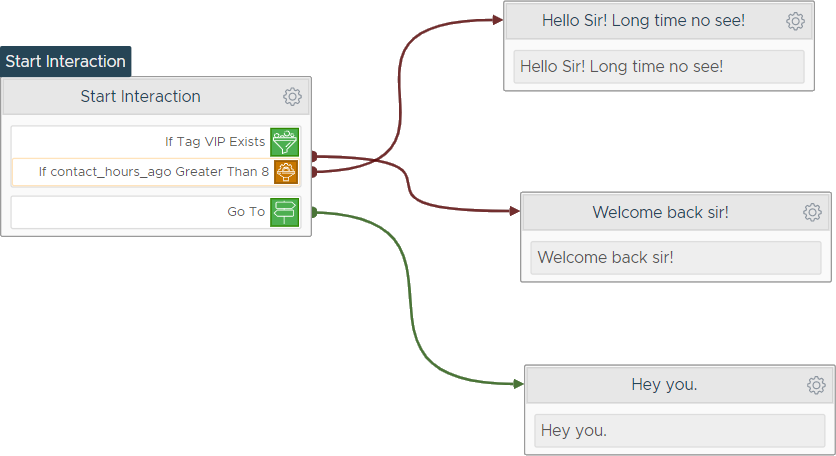Image resolution: width=836 pixels, height=456 pixels.
Task: Click the Hello Sir! Long time no see! header
Action: (658, 21)
